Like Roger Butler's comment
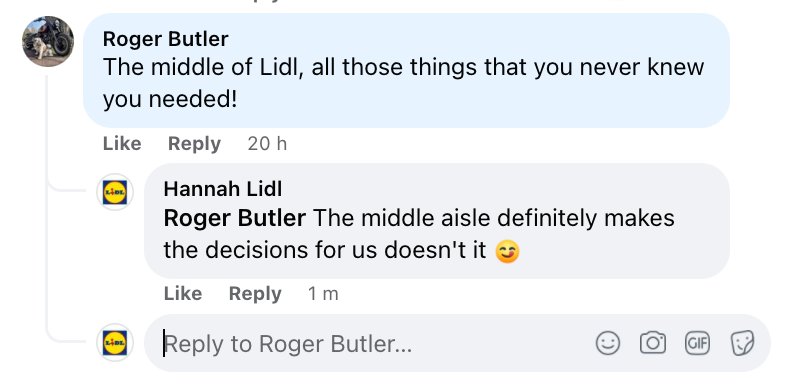788x388 pixels. click(x=122, y=144)
